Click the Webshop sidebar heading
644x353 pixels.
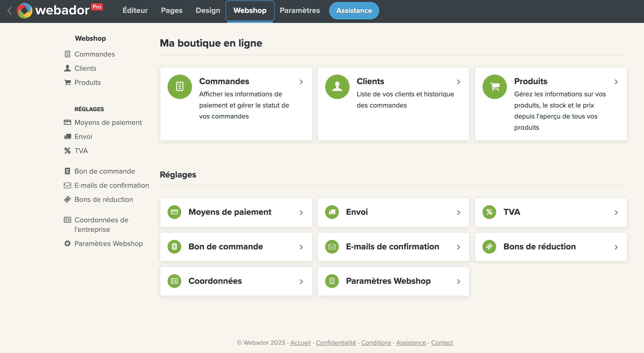[x=90, y=38]
